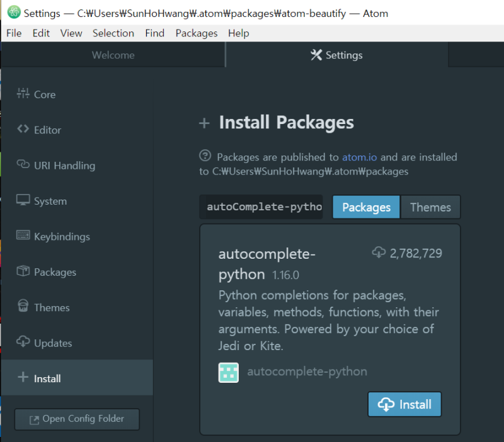Click the Editor code brackets icon
Viewport: 504px width, 442px height.
[23, 129]
